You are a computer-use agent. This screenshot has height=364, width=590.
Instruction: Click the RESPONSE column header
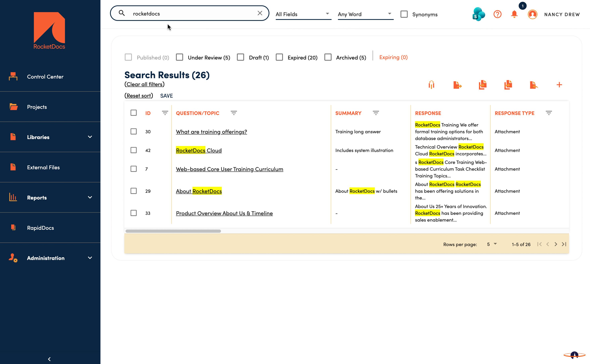click(428, 113)
